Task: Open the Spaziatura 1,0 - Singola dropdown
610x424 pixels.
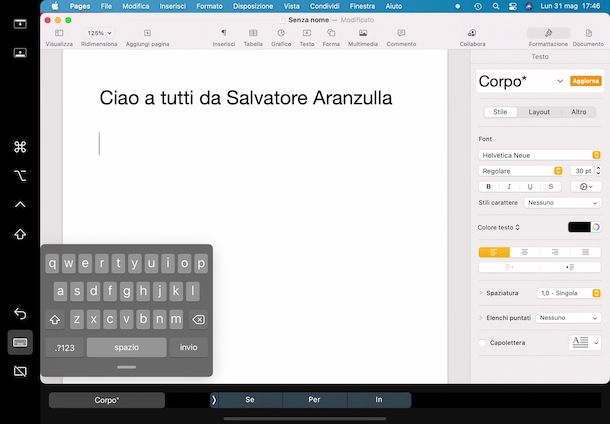Action: 569,293
